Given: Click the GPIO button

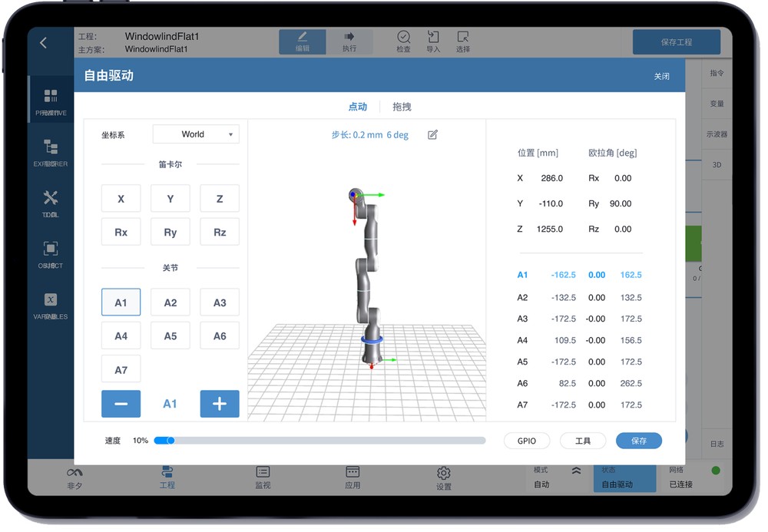Looking at the screenshot, I should [x=527, y=441].
